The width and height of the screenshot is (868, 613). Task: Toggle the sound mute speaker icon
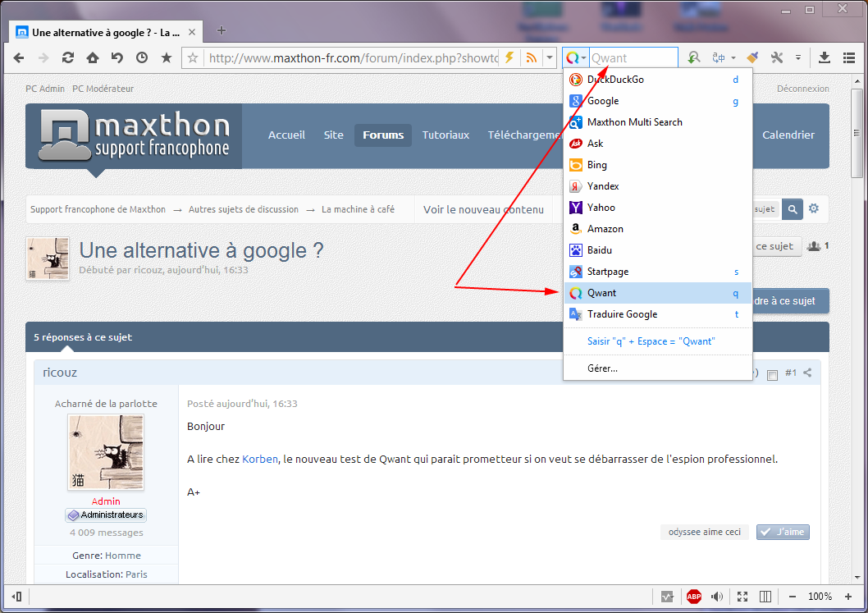click(717, 597)
